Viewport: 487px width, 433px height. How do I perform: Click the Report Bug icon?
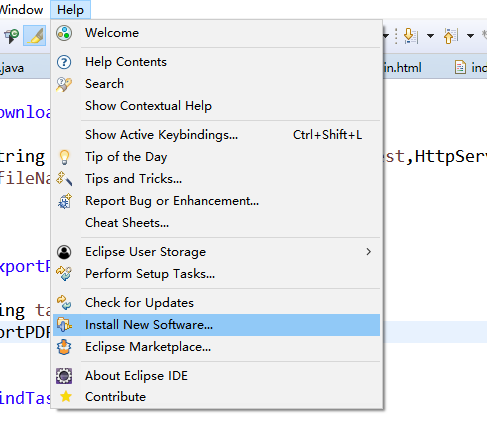64,201
